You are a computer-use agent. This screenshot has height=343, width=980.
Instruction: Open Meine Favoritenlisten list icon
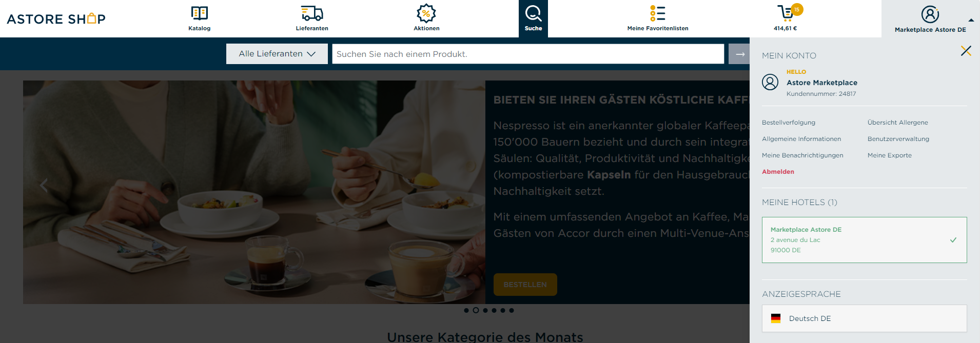point(657,13)
